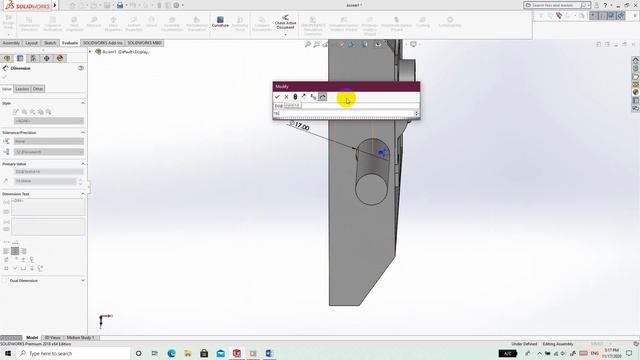This screenshot has height=360, width=640.
Task: Open Appearances tab in task pane
Action: pos(636,92)
